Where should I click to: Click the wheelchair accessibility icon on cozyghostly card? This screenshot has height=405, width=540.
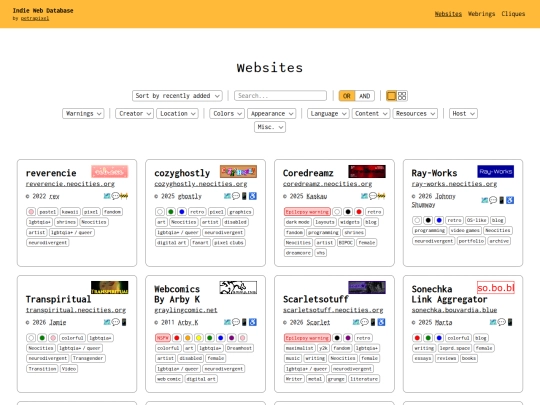point(253,196)
